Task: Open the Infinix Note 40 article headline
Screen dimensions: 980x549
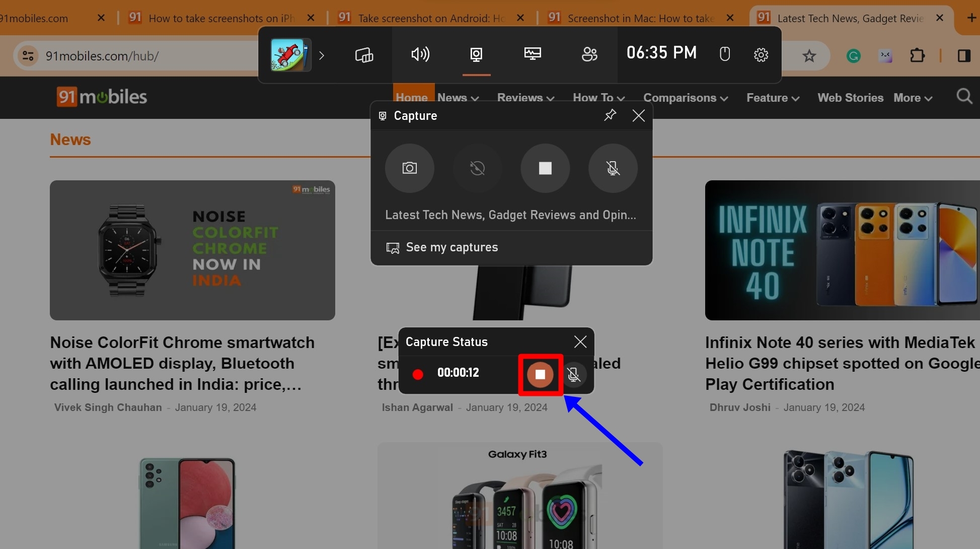Action: pyautogui.click(x=840, y=363)
